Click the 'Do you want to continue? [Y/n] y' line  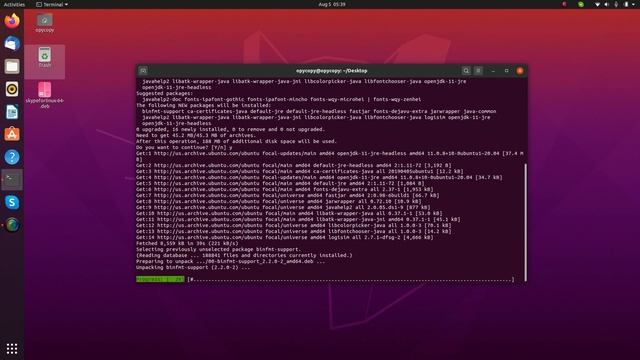[184, 147]
